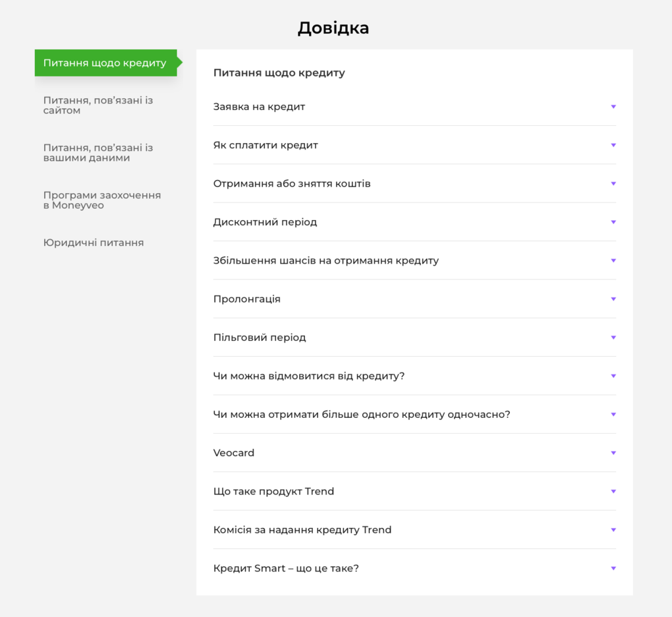Click arrow icon beside 'Що таке продукт Trend'

click(613, 492)
